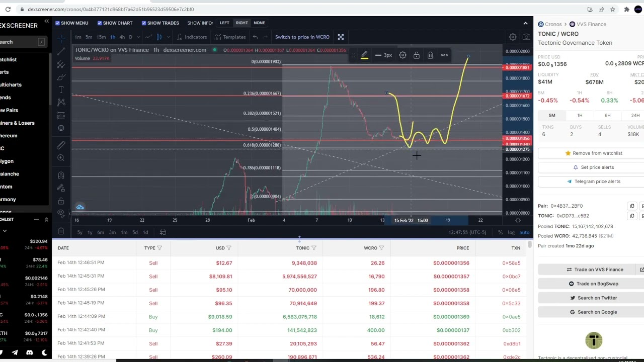
Task: Click Remove from watchlist button
Action: (594, 153)
